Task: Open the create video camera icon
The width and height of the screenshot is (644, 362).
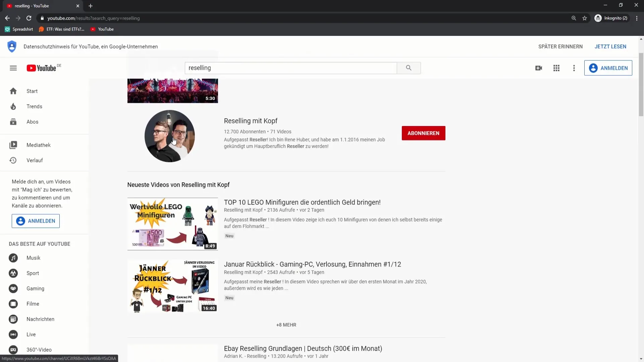Action: pos(539,68)
